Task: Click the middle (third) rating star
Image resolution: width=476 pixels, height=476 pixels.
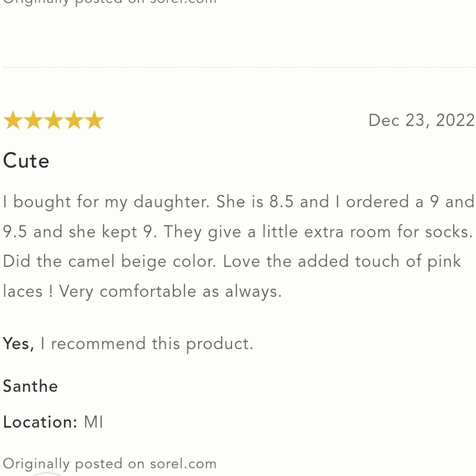Action: tap(53, 120)
